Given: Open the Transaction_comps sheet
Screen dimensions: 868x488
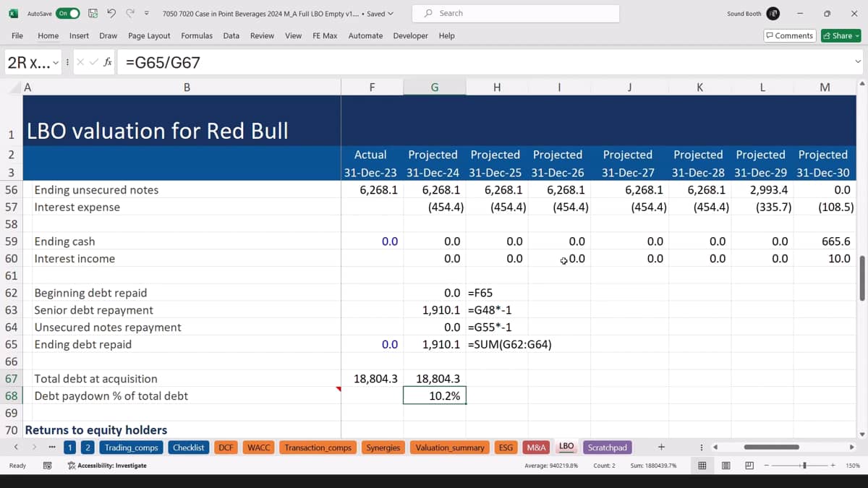Looking at the screenshot, I should pyautogui.click(x=318, y=448).
